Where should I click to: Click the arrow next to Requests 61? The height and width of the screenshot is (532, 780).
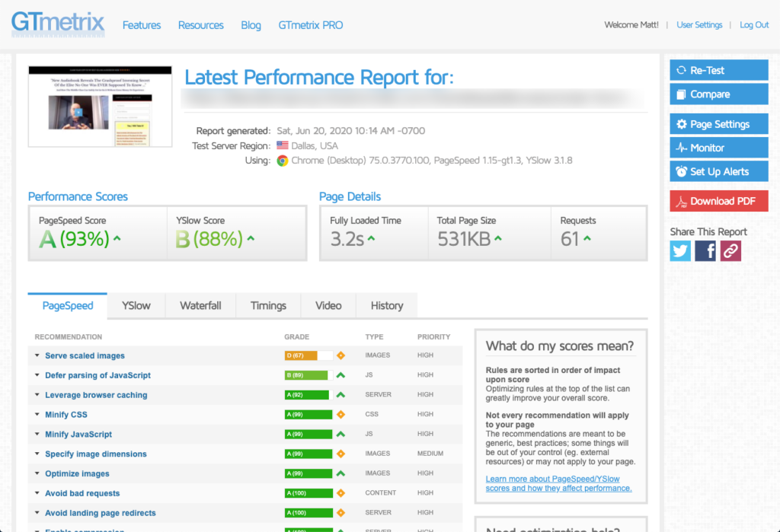pos(587,239)
